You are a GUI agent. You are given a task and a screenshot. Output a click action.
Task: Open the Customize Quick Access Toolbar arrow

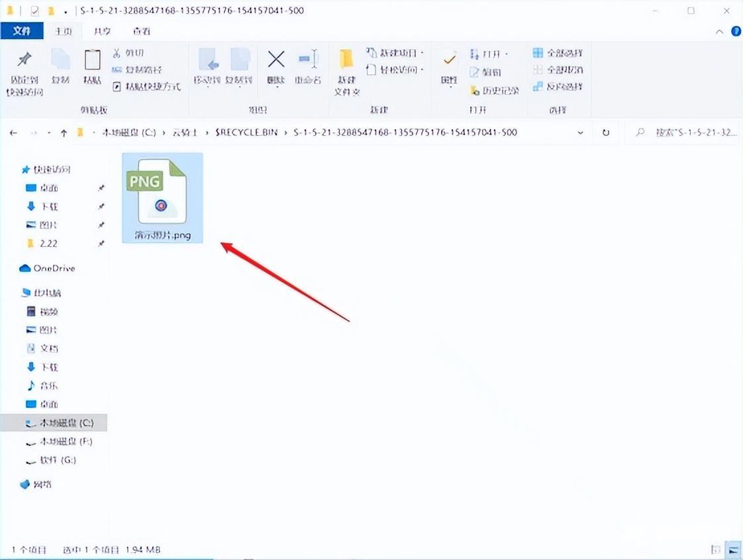click(66, 11)
